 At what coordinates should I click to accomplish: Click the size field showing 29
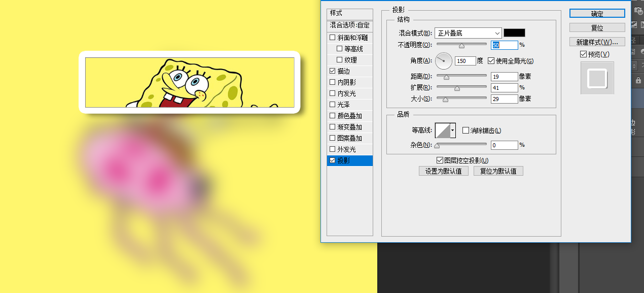click(504, 99)
